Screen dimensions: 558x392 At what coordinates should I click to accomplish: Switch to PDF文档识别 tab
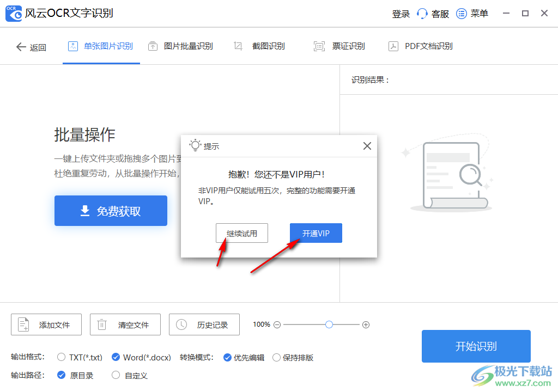(x=421, y=46)
